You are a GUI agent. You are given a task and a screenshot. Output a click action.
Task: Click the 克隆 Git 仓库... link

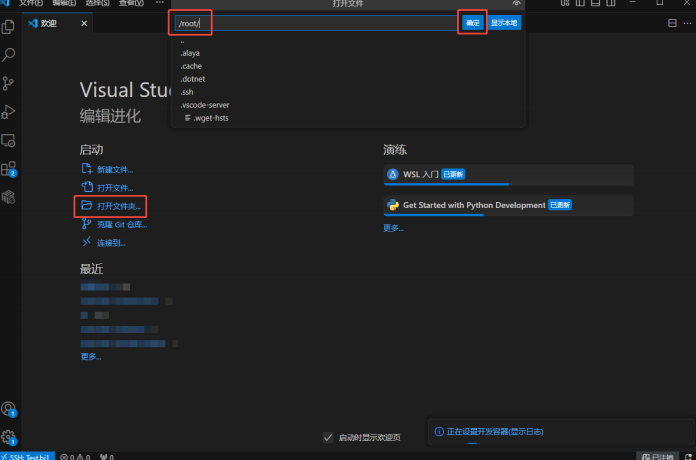point(122,225)
